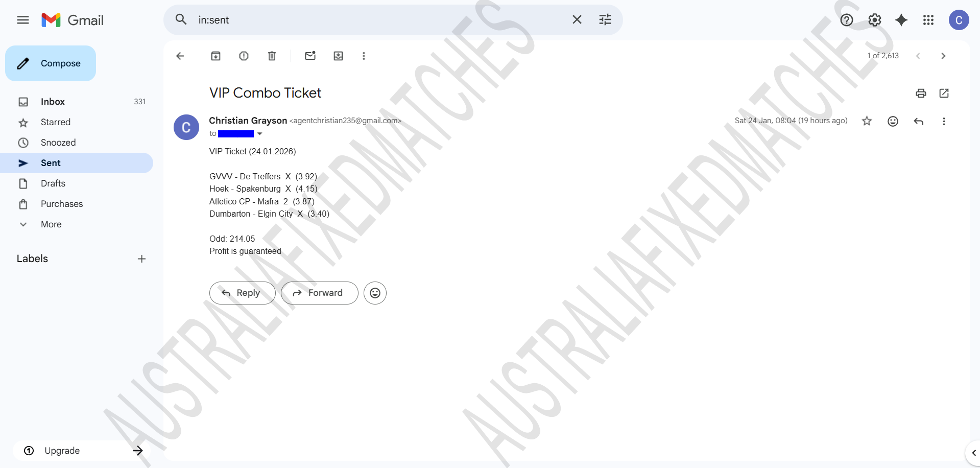
Task: Open the Support help icon
Action: (847, 20)
